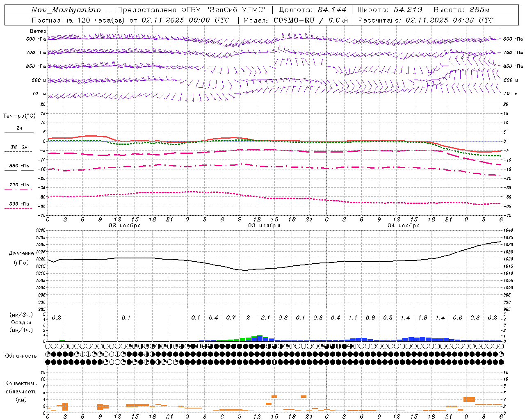Click the "Осадки" precipitation label
The image size is (525, 420).
click(x=21, y=322)
